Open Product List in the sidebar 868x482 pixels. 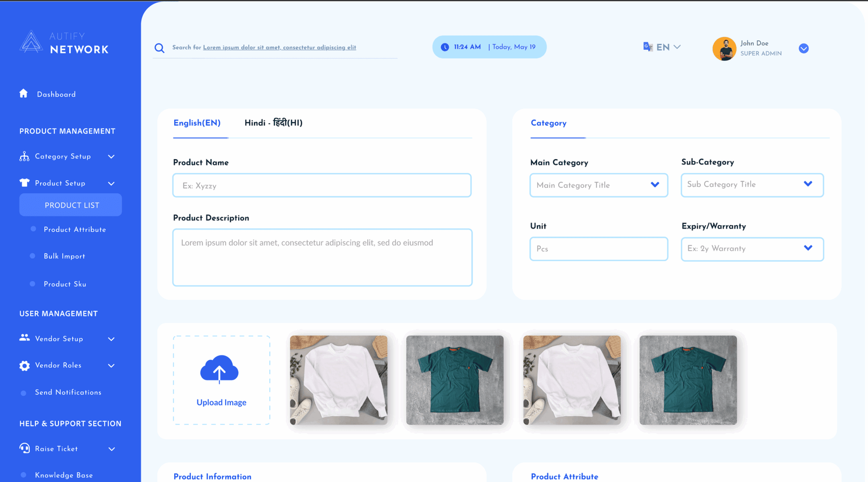(71, 205)
